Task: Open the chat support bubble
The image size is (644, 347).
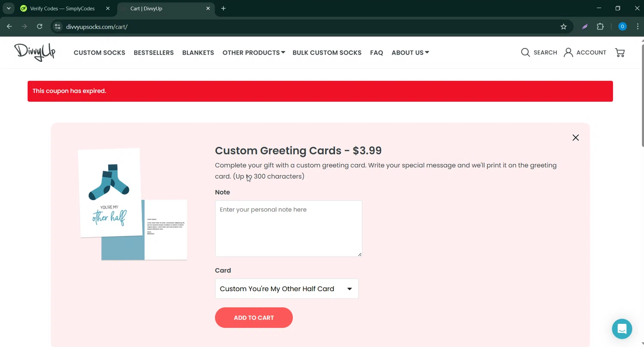Action: (x=622, y=329)
